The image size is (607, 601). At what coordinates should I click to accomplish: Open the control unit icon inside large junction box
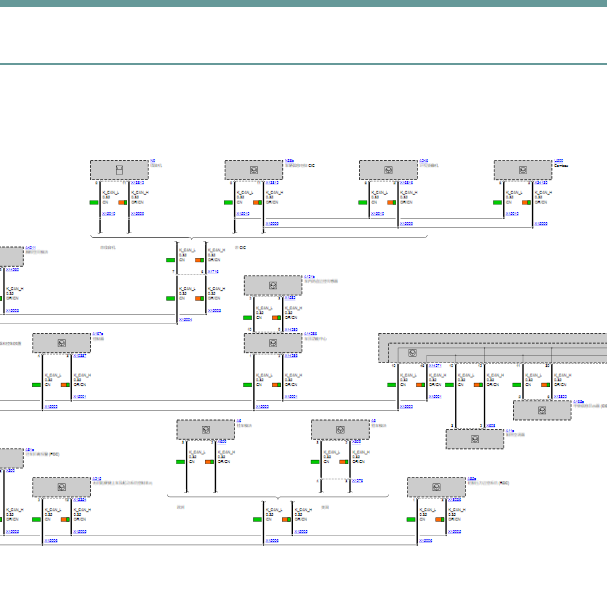tap(412, 353)
